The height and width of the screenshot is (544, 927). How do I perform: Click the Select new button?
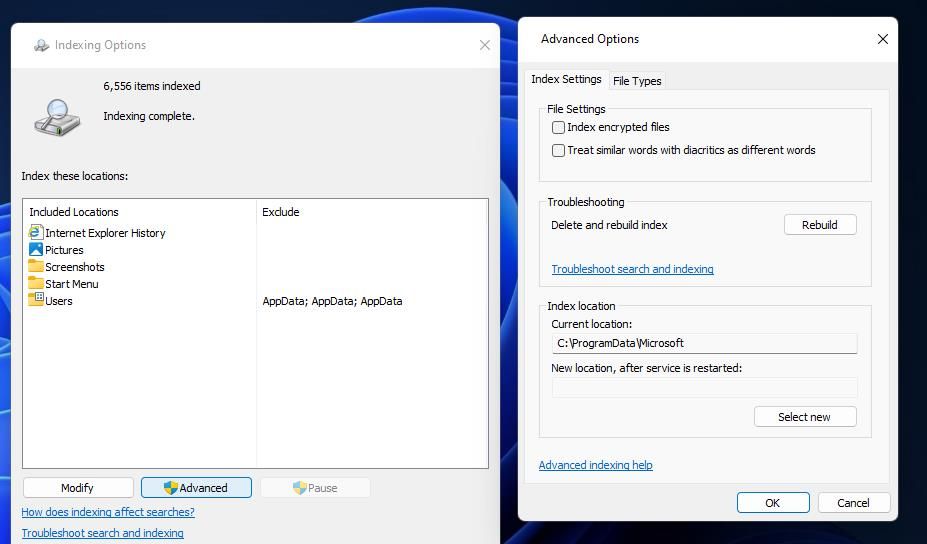point(804,417)
